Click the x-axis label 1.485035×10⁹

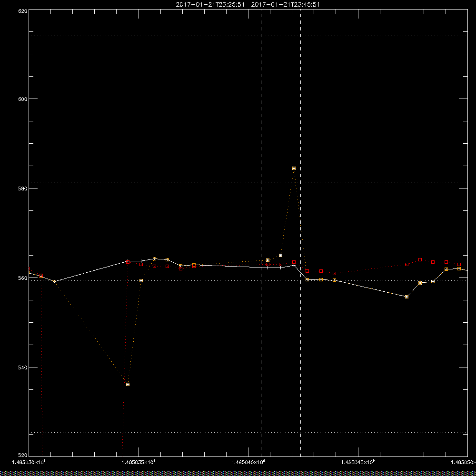[x=139, y=462]
